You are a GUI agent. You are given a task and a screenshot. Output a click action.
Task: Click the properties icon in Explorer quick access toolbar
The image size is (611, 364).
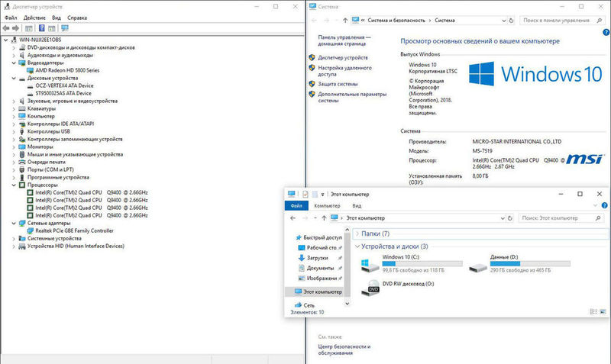[x=305, y=194]
